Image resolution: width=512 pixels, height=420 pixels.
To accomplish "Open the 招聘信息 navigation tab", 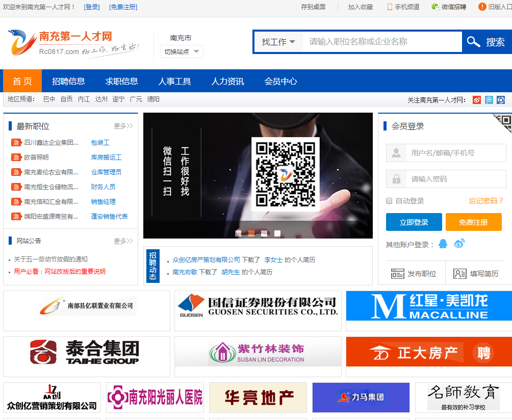I will tap(68, 81).
